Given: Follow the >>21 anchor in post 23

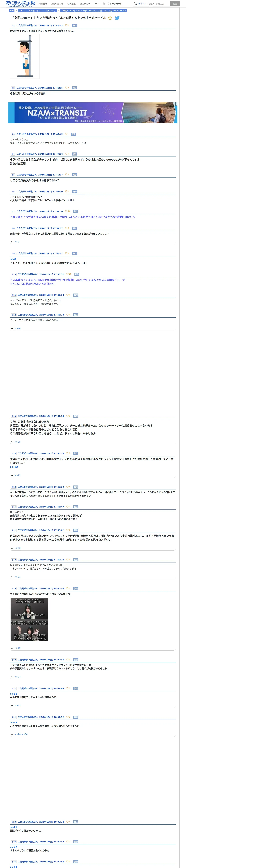Looking at the screenshot, I should coord(13,827).
